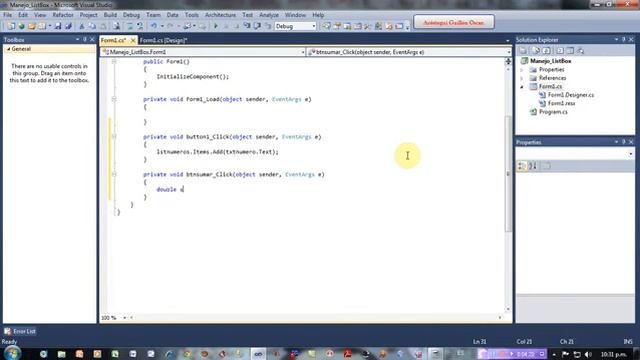Collapse the General group in Toolbox

click(8, 49)
